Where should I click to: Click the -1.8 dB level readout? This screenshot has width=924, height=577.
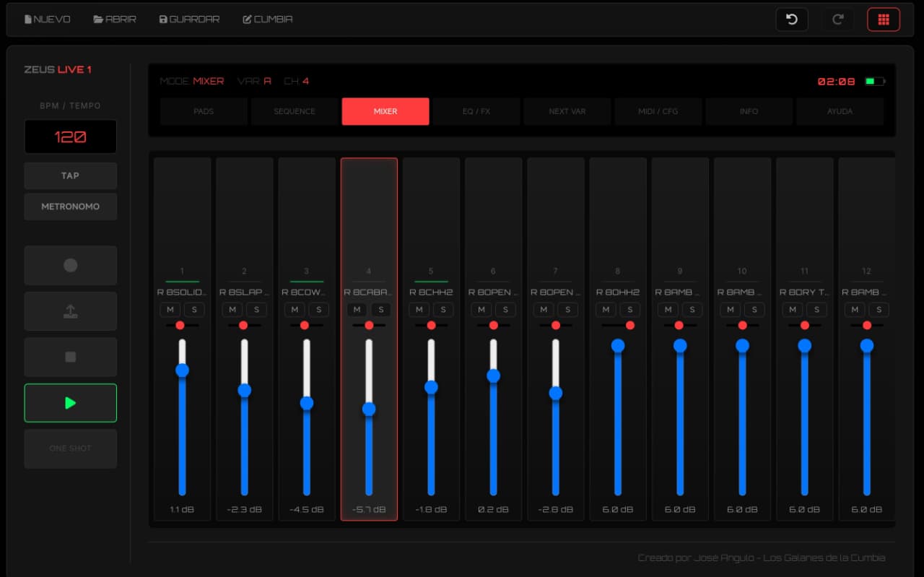[431, 509]
